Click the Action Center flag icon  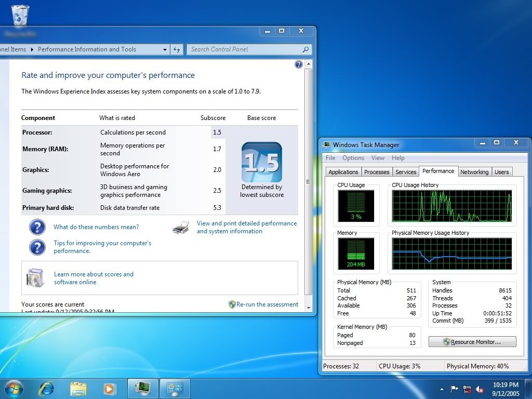click(x=455, y=389)
